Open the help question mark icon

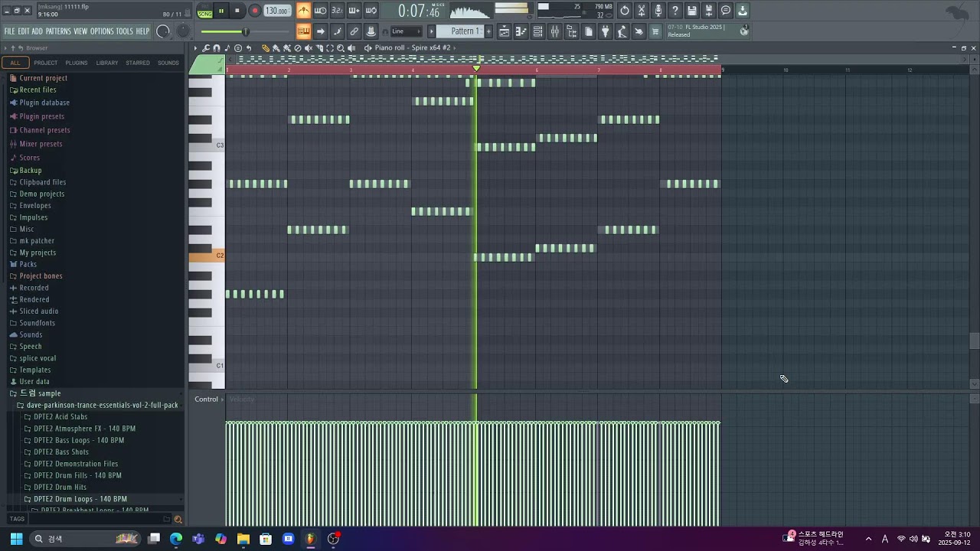[x=675, y=11]
